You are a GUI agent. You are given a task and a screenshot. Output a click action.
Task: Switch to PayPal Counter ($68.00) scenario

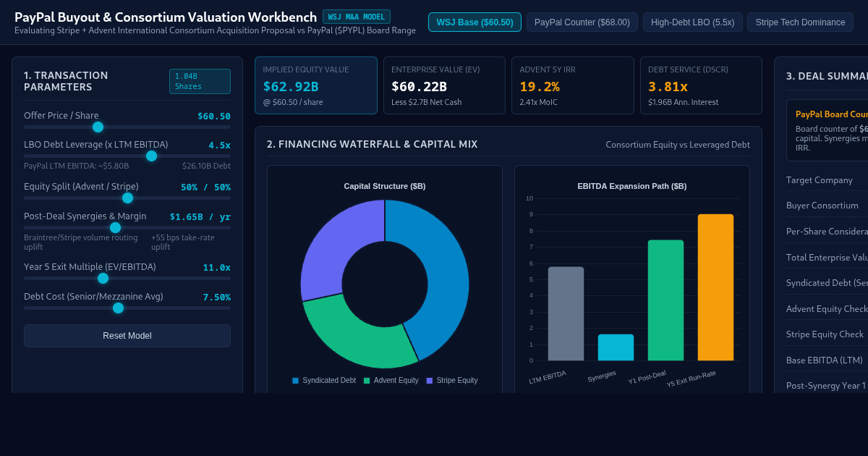[x=582, y=22]
